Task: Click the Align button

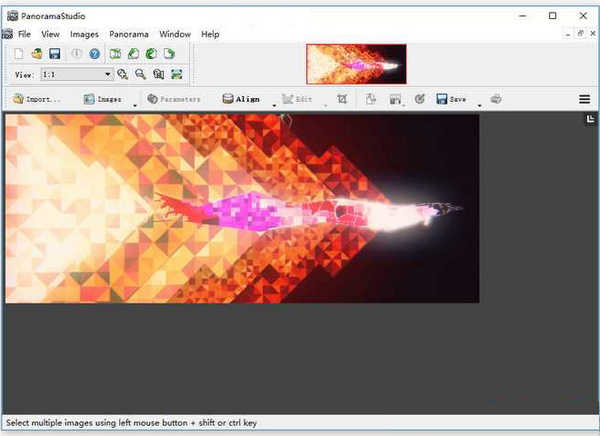Action: point(241,99)
